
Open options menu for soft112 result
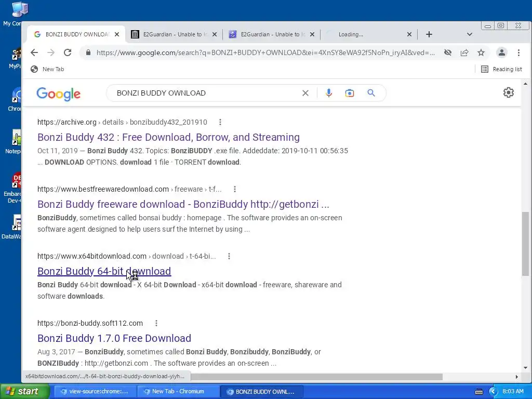[156, 323]
